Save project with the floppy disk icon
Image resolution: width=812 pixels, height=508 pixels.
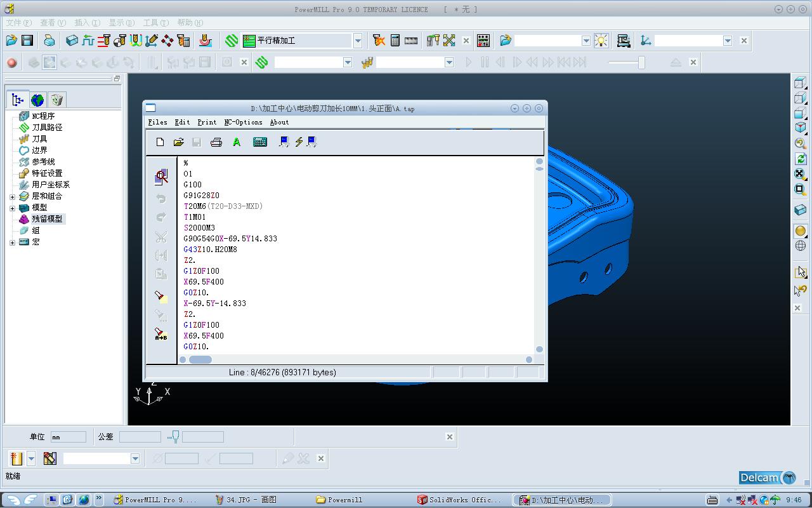pos(27,41)
